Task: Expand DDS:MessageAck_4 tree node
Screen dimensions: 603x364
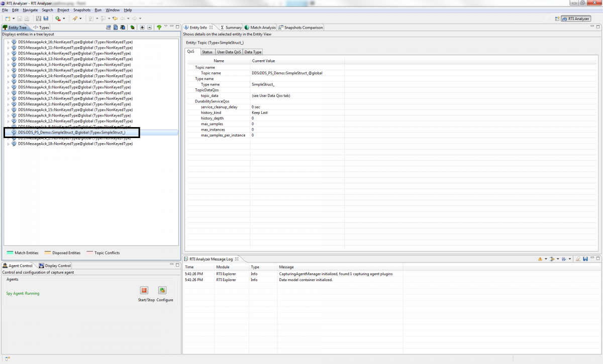Action: [x=8, y=53]
